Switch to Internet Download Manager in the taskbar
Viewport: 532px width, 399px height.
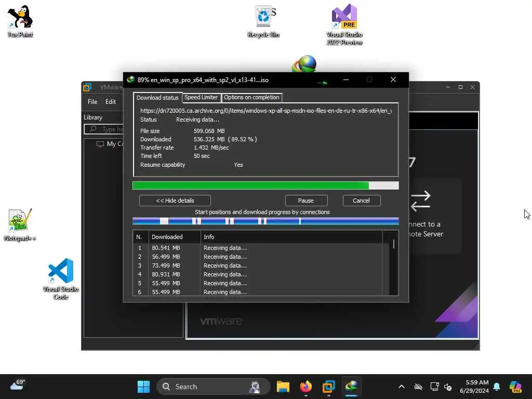click(351, 387)
